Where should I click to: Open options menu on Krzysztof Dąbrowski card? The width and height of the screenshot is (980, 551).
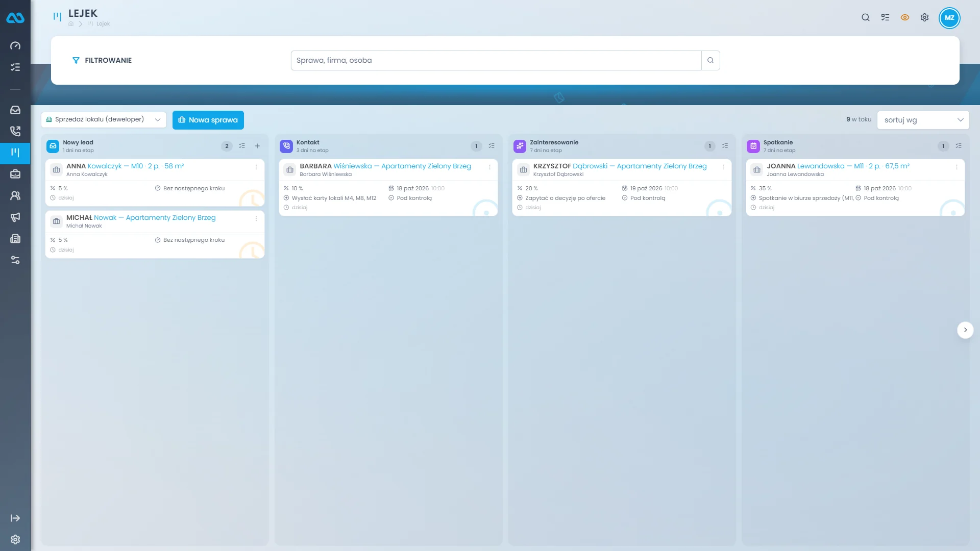[723, 167]
